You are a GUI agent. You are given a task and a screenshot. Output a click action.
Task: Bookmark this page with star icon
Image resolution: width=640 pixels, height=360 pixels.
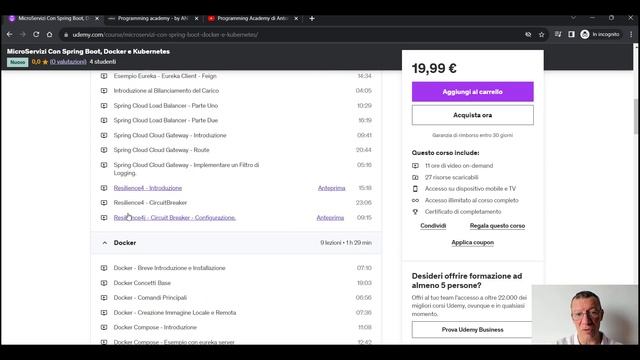541,35
